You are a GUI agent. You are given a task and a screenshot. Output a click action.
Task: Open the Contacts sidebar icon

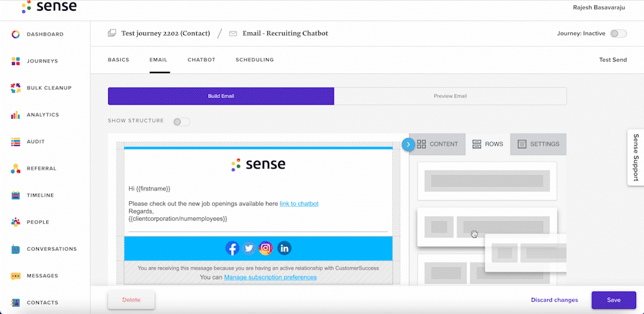pyautogui.click(x=15, y=303)
